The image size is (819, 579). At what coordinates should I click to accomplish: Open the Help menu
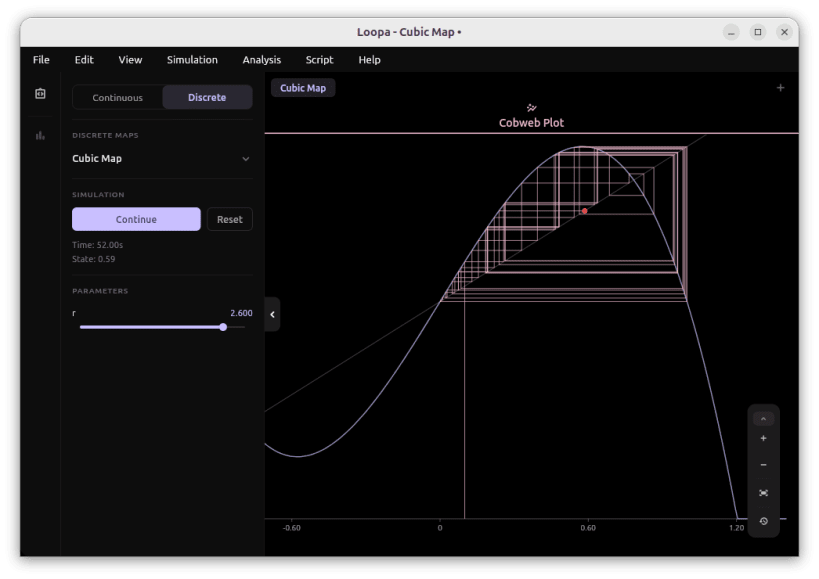pyautogui.click(x=369, y=60)
